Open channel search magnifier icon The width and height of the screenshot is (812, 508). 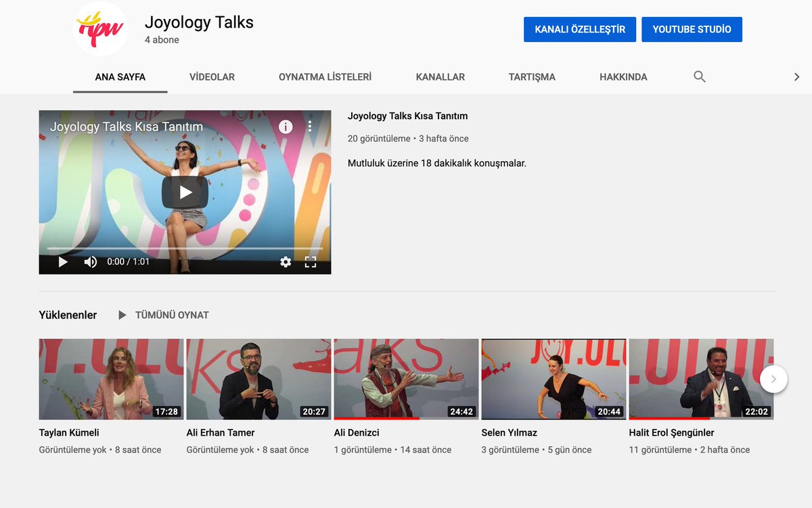(x=700, y=76)
